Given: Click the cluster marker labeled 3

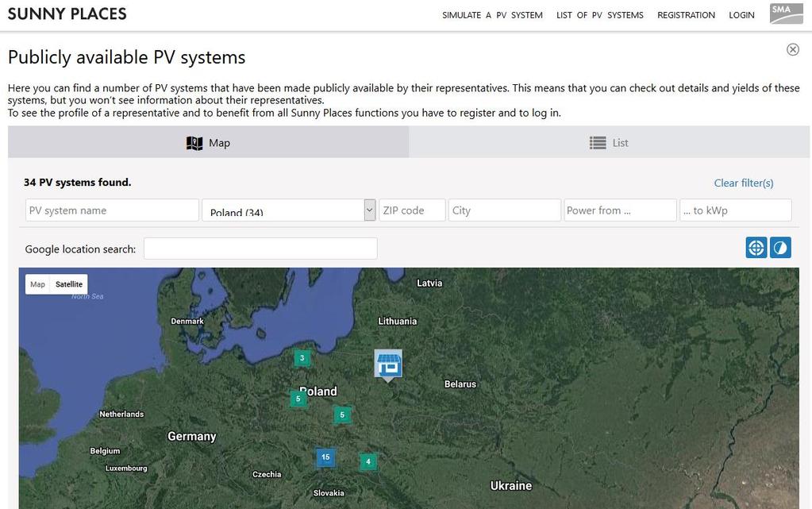Looking at the screenshot, I should 302,358.
